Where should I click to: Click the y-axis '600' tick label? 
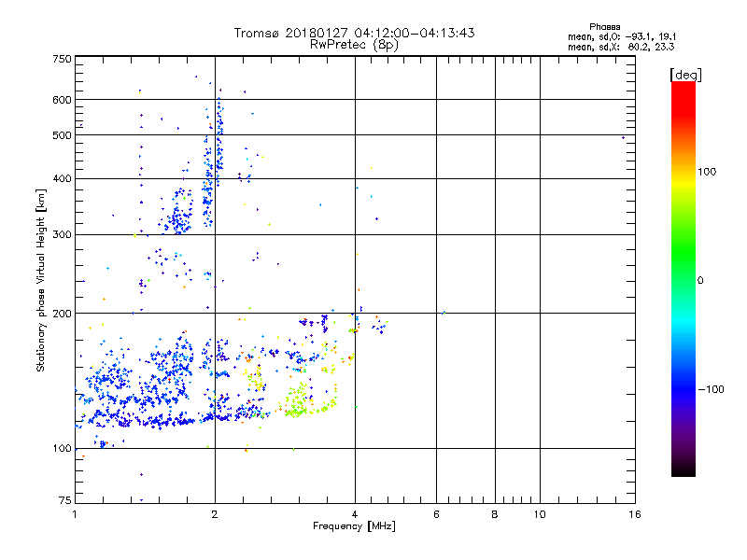pyautogui.click(x=62, y=100)
